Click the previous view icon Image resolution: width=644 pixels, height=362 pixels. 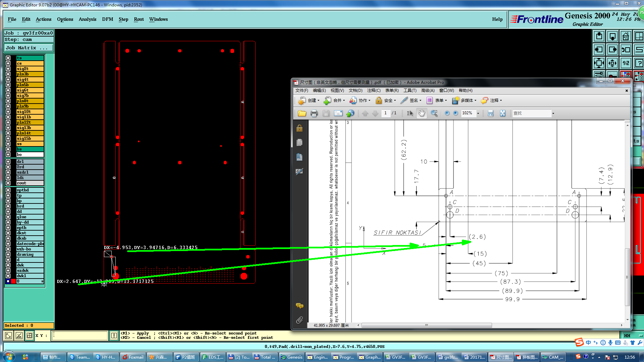coord(626,50)
